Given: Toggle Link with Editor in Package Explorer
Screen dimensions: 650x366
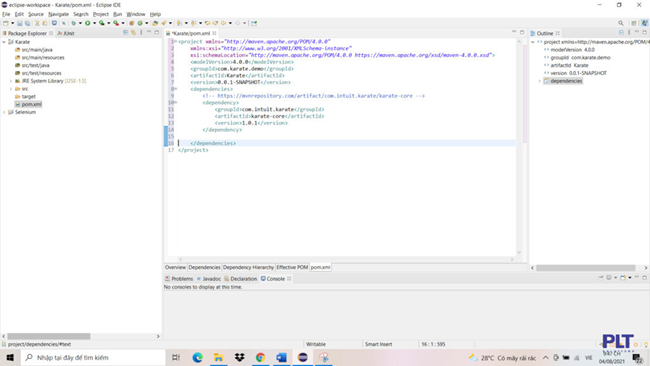Looking at the screenshot, I should coord(133,32).
